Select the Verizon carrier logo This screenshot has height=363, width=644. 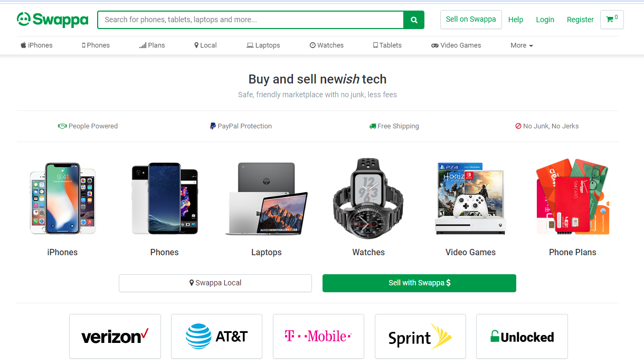coord(115,337)
